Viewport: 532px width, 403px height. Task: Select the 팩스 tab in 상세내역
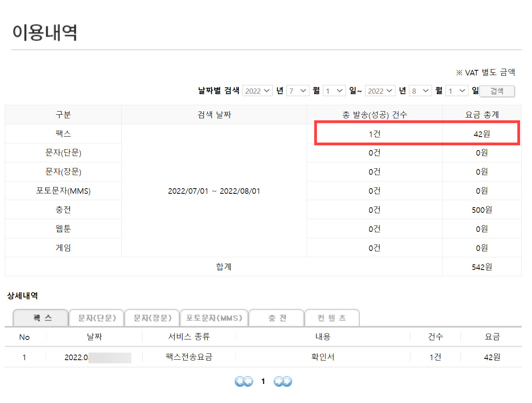[x=40, y=318]
